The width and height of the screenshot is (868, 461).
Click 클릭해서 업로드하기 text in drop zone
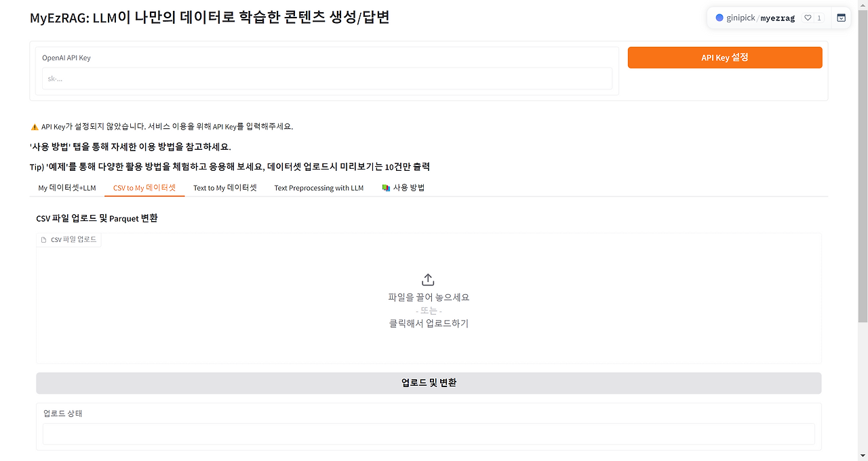(x=429, y=323)
